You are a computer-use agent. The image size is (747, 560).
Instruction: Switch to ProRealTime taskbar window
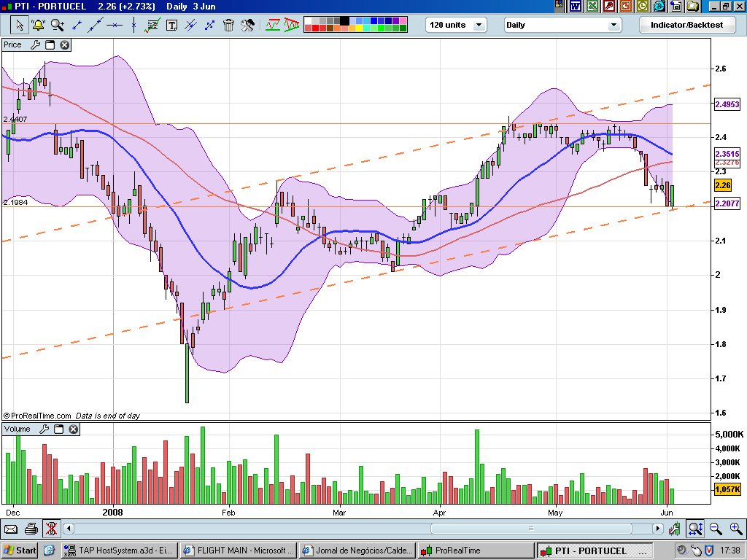pos(476,551)
